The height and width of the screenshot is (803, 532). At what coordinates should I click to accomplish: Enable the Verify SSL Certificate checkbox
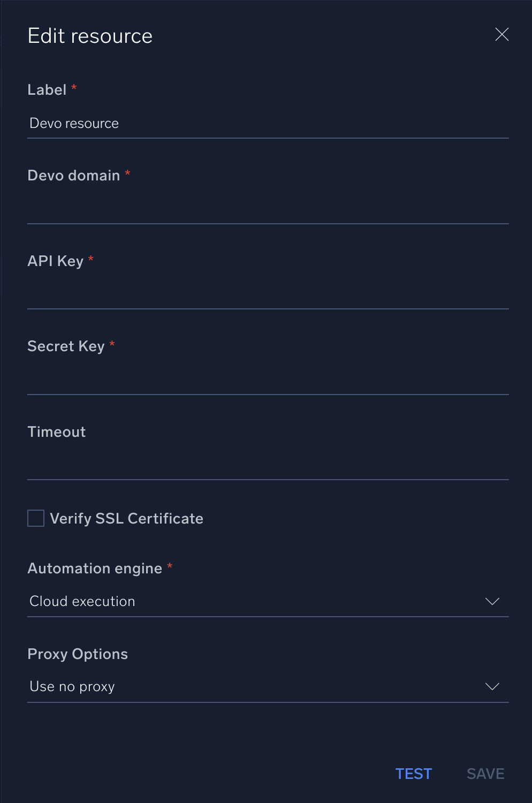click(x=35, y=518)
